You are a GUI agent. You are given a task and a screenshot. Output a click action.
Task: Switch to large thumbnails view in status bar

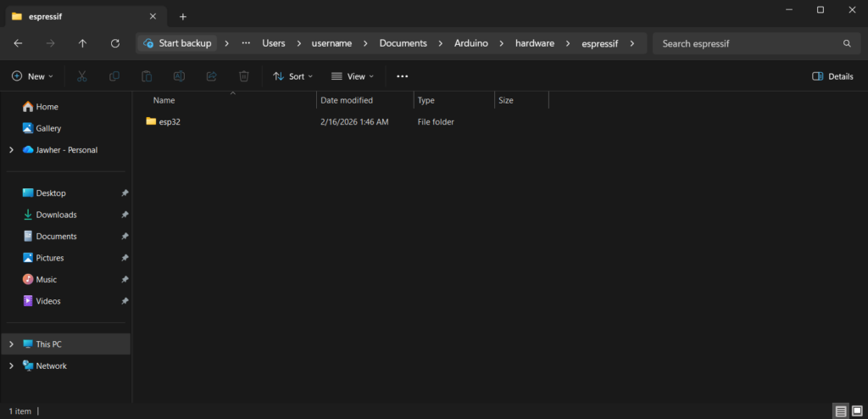tap(857, 411)
